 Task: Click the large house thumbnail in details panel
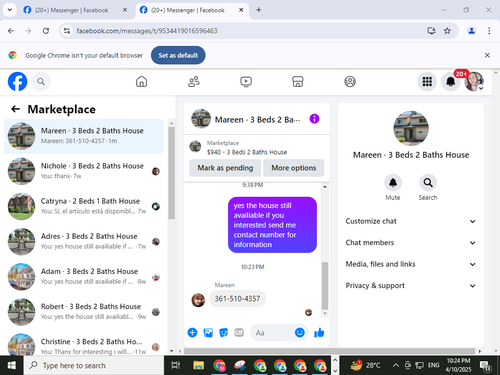coord(411,128)
